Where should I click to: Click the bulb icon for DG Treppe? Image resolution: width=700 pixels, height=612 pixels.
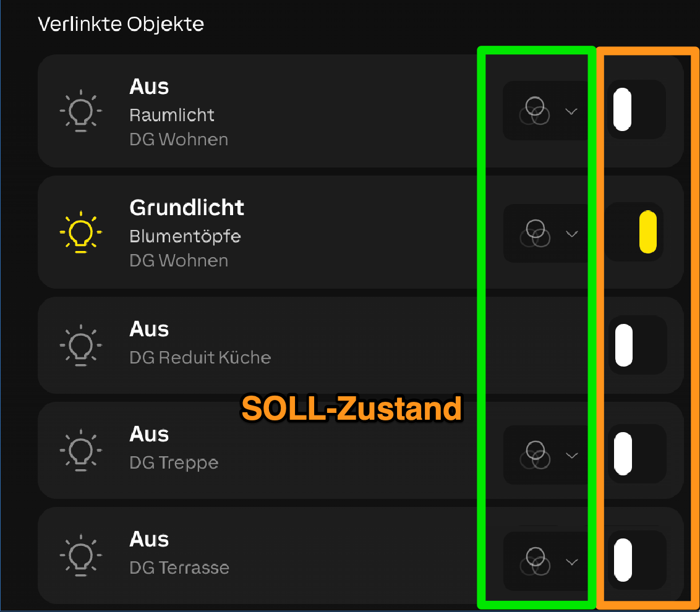tap(81, 449)
